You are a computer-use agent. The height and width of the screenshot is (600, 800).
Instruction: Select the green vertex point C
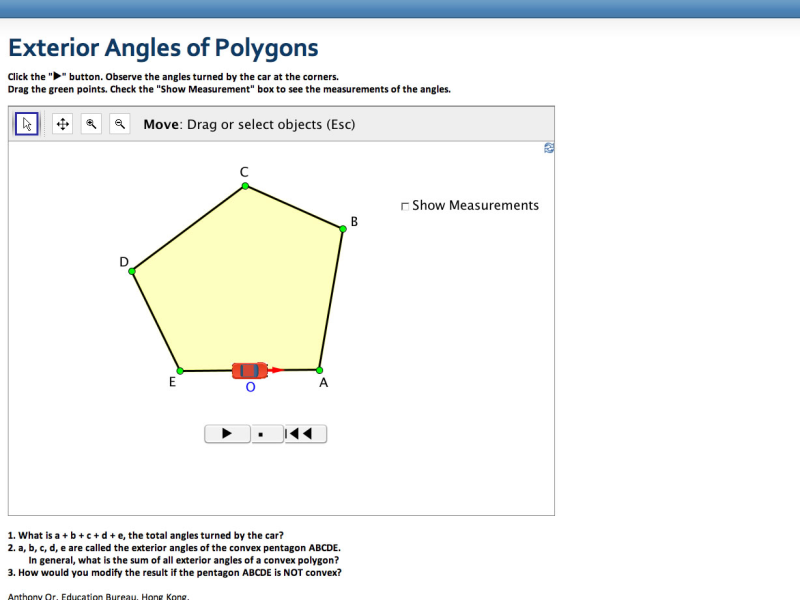[244, 185]
